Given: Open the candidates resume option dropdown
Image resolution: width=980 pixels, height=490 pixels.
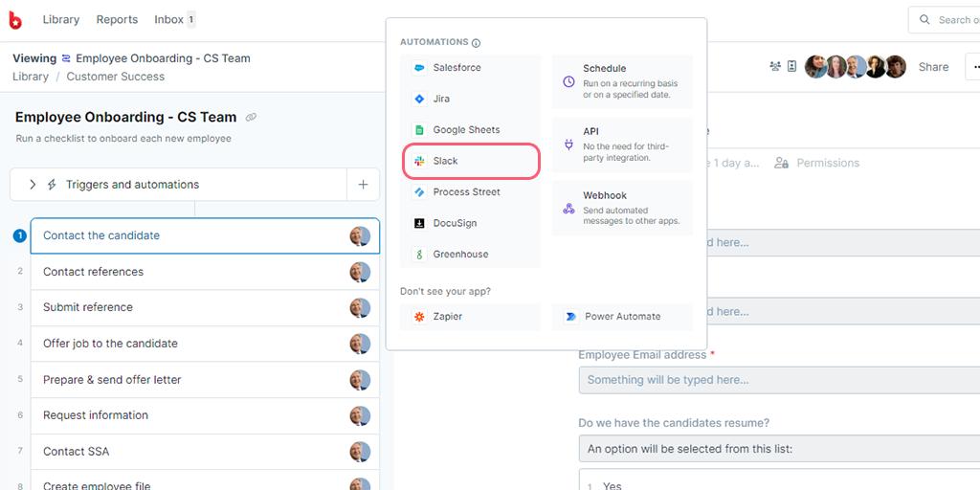Looking at the screenshot, I should (779, 449).
